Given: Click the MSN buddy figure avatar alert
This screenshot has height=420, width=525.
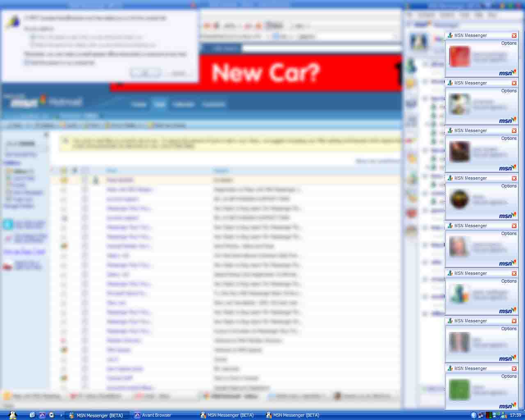Looking at the screenshot, I should click(459, 294).
